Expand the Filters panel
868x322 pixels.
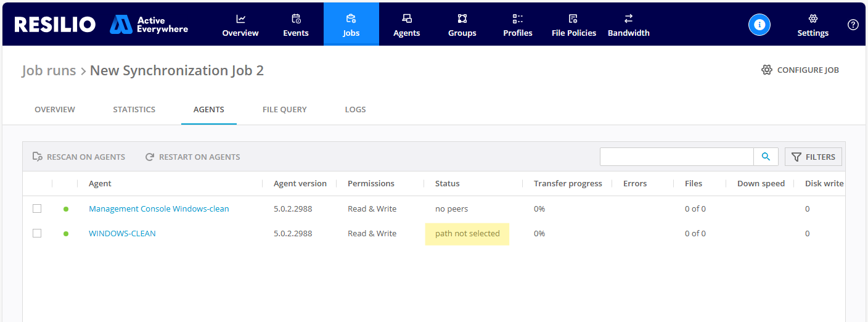(x=813, y=157)
